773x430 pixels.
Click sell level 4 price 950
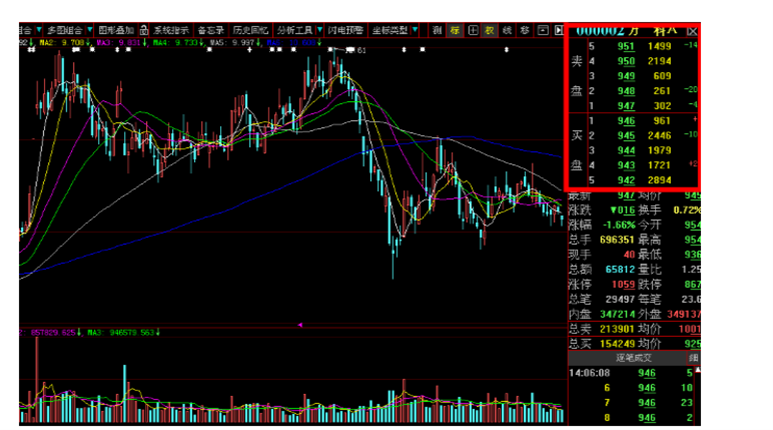[x=626, y=61]
